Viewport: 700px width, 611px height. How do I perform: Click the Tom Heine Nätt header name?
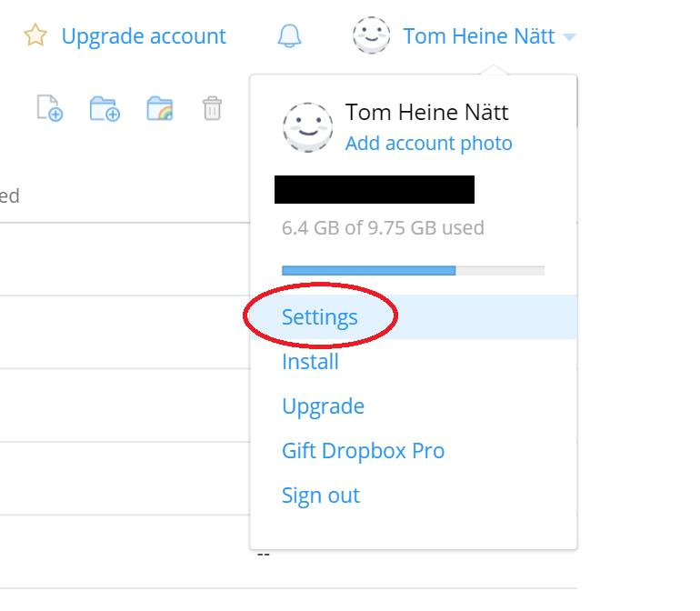(x=478, y=36)
